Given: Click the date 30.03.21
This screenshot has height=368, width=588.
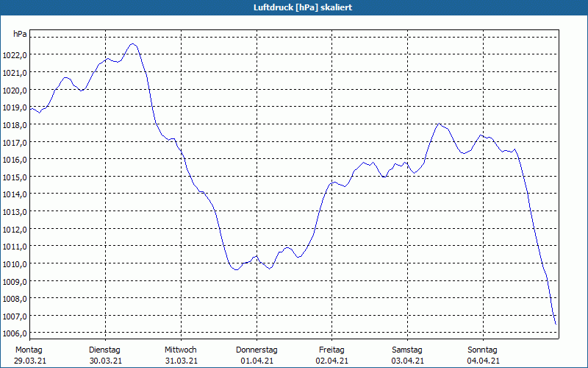Looking at the screenshot, I should [x=106, y=361].
